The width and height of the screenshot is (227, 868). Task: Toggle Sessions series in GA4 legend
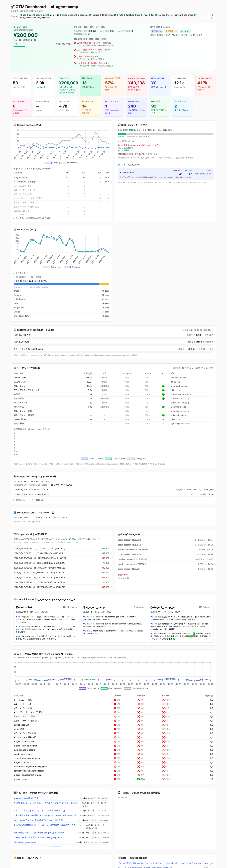(x=72, y=267)
